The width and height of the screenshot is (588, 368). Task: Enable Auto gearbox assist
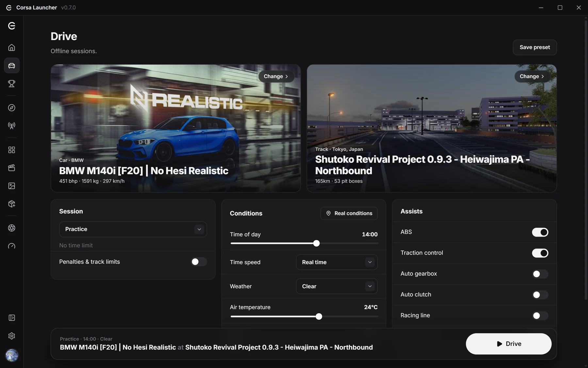click(x=540, y=274)
